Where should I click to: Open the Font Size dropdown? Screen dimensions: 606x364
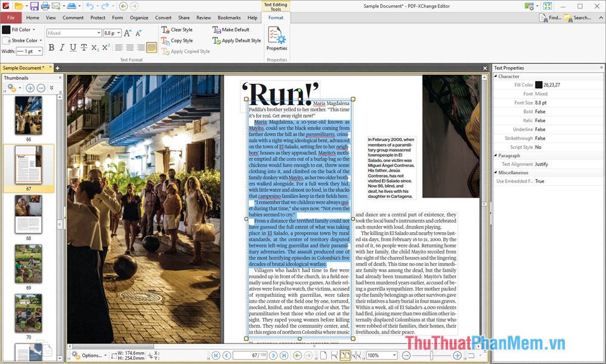tap(118, 33)
